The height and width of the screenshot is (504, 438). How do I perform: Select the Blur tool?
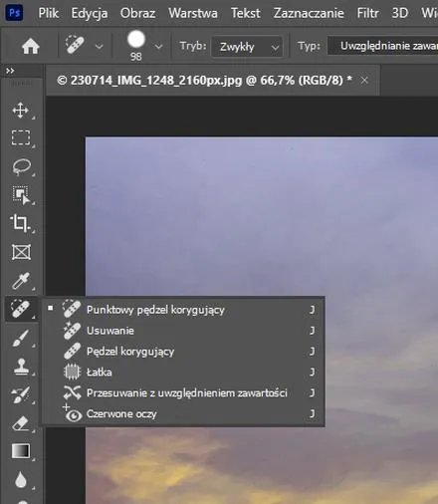(21, 480)
